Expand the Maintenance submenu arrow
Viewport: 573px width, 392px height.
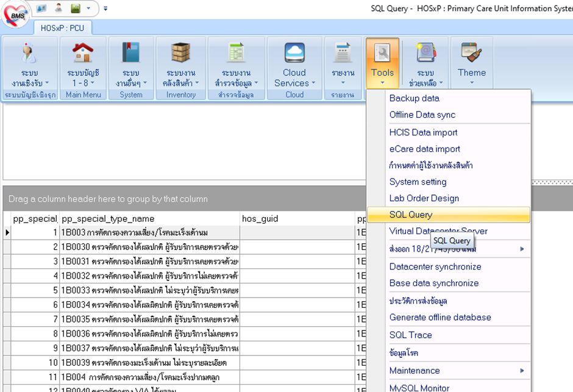click(522, 371)
